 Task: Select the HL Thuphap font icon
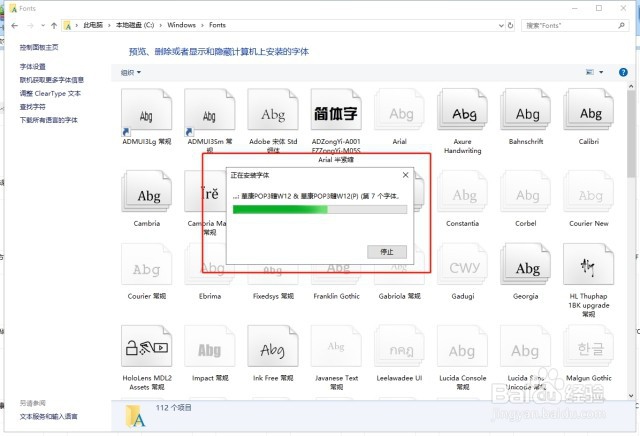click(x=589, y=265)
